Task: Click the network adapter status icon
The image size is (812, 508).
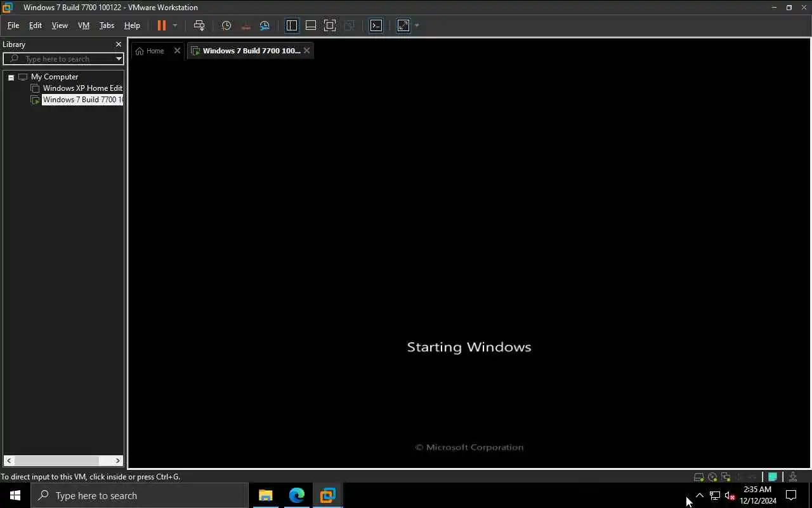Action: click(726, 477)
